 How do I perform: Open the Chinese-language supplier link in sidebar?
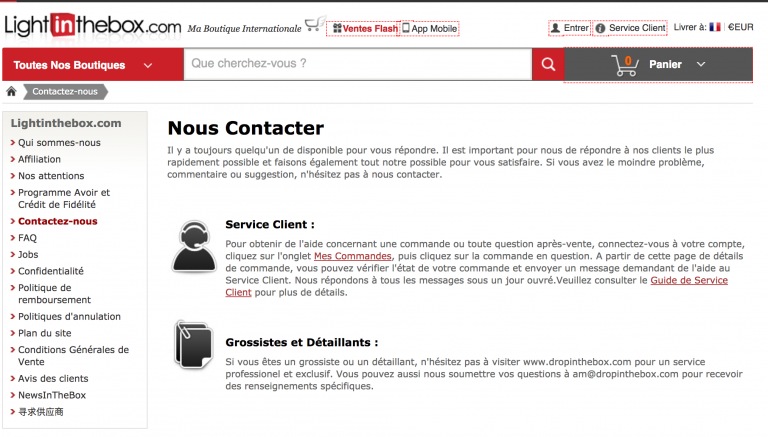41,412
